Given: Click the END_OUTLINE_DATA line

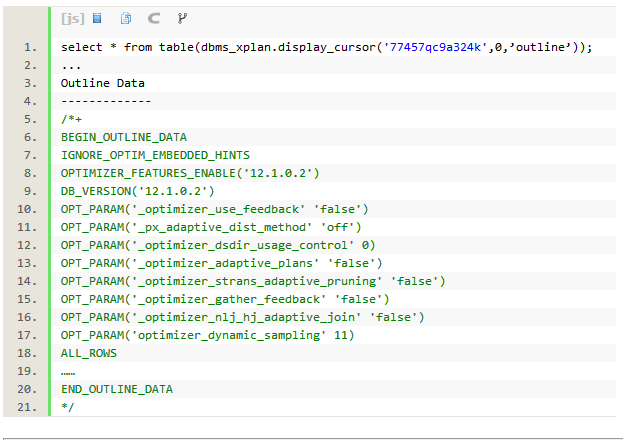Looking at the screenshot, I should (116, 389).
